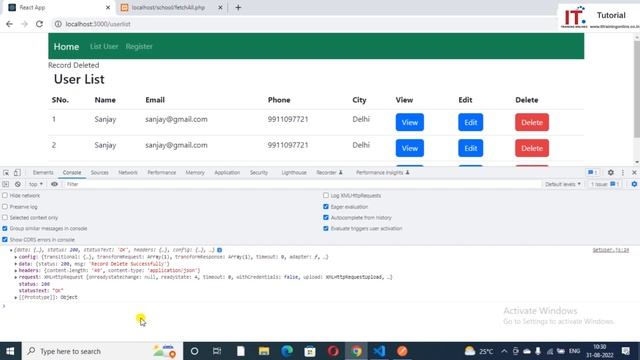Uncheck Evaluate triggers user activation

pos(326,229)
